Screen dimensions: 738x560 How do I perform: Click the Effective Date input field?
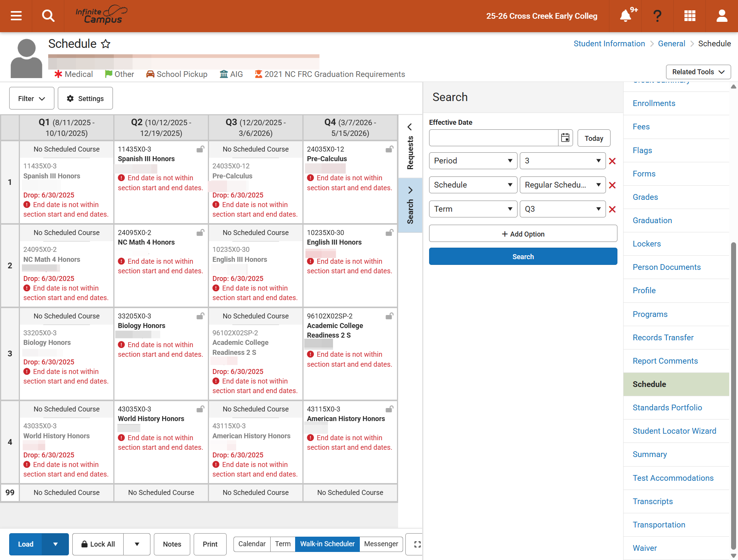[x=493, y=138]
